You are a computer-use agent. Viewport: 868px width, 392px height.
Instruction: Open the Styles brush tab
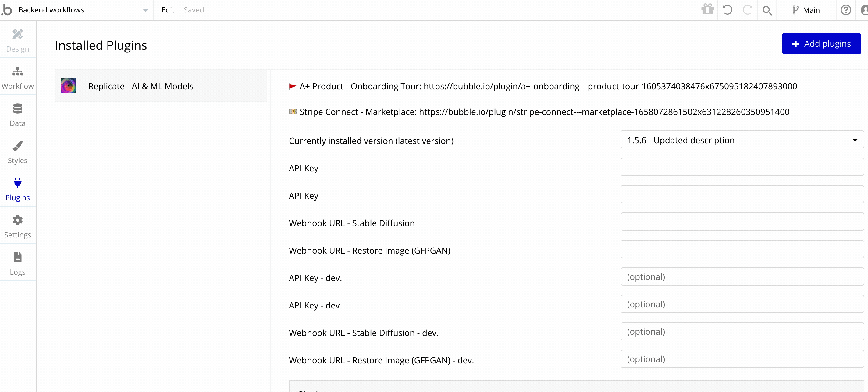pyautogui.click(x=17, y=152)
